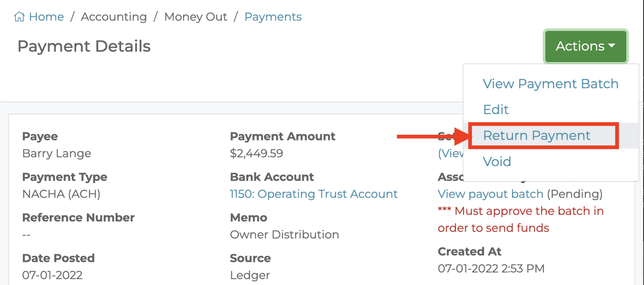Click the View payout batch link
Screen dimensions: 644x285
coord(490,194)
